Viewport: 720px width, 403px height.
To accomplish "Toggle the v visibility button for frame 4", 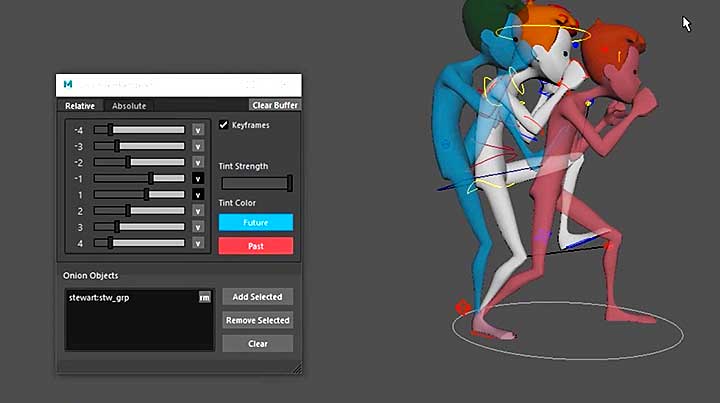I will point(198,243).
